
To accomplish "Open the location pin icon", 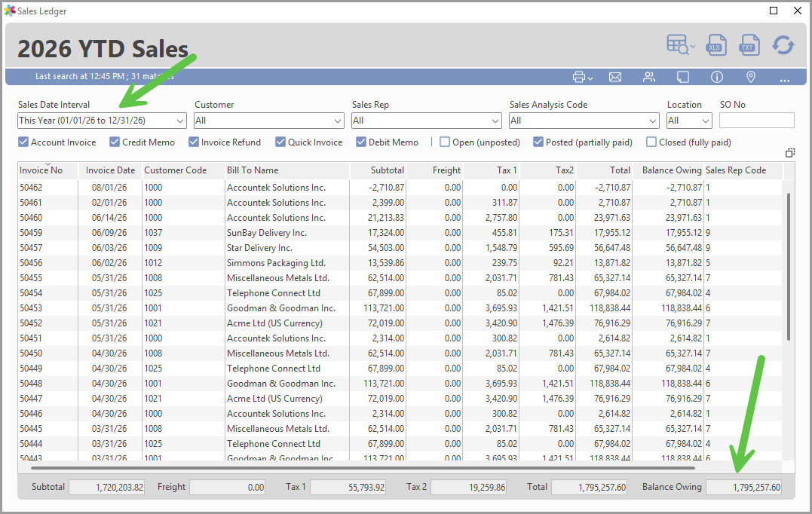I will point(750,77).
